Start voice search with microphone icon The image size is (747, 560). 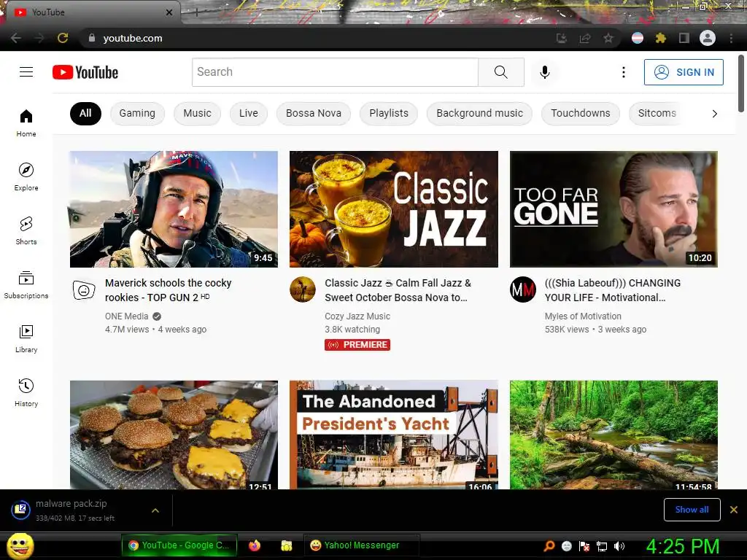tap(544, 72)
